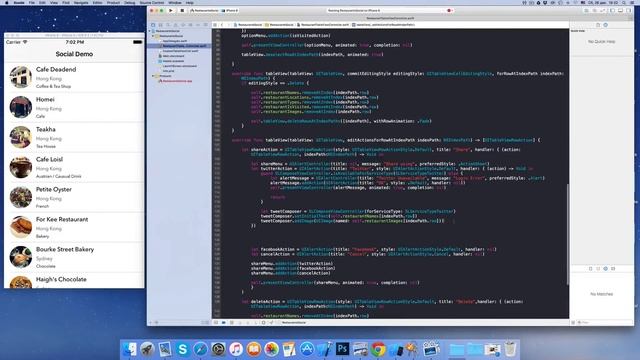The image size is (640, 360).
Task: Open the File Template library
Action: [x=591, y=269]
